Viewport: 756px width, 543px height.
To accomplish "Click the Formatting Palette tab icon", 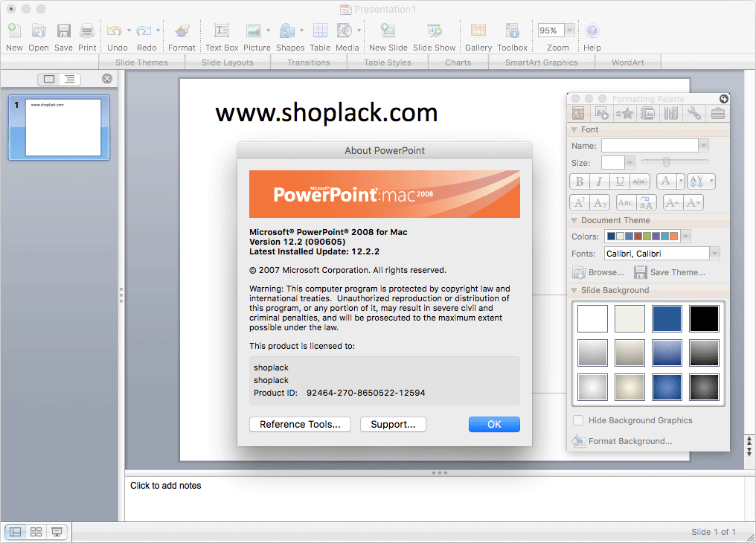I will 578,114.
